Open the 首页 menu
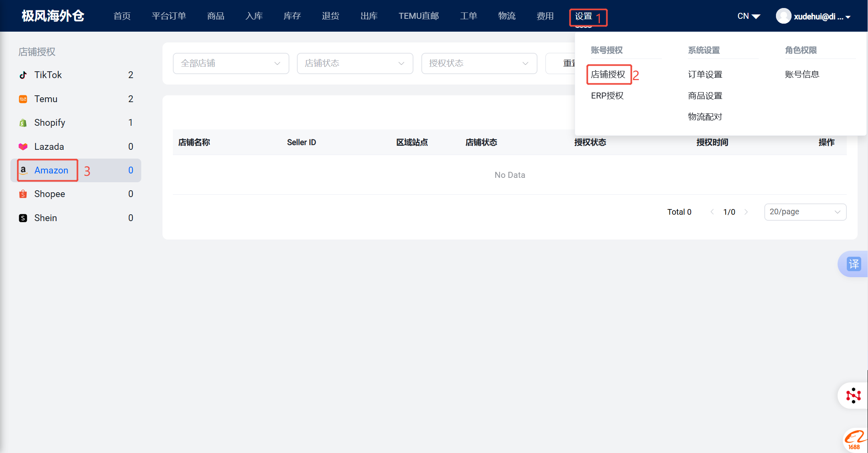The height and width of the screenshot is (453, 868). (x=122, y=16)
